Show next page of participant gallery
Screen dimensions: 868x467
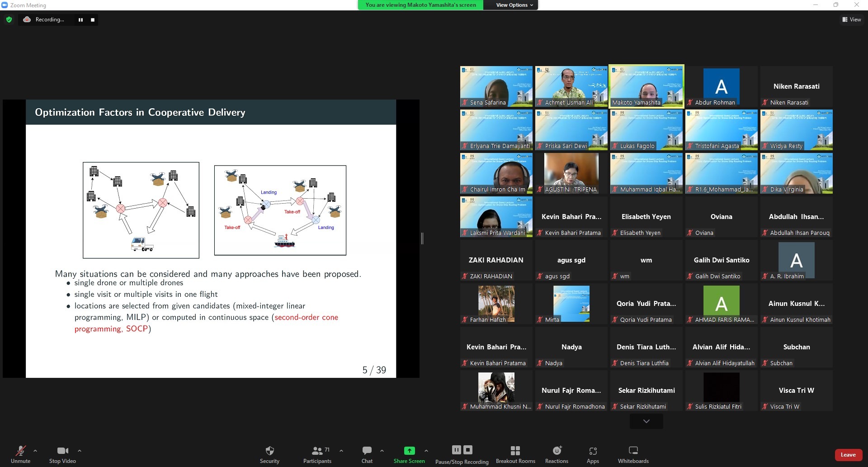click(x=646, y=421)
